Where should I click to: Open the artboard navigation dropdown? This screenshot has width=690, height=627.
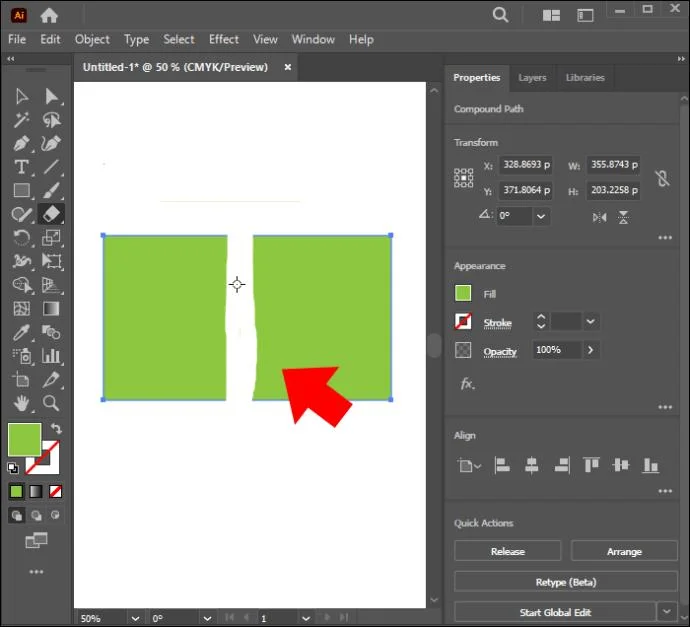click(306, 618)
